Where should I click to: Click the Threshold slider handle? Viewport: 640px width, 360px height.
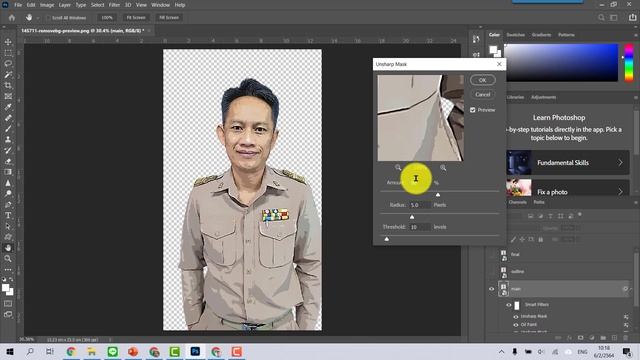pos(387,239)
